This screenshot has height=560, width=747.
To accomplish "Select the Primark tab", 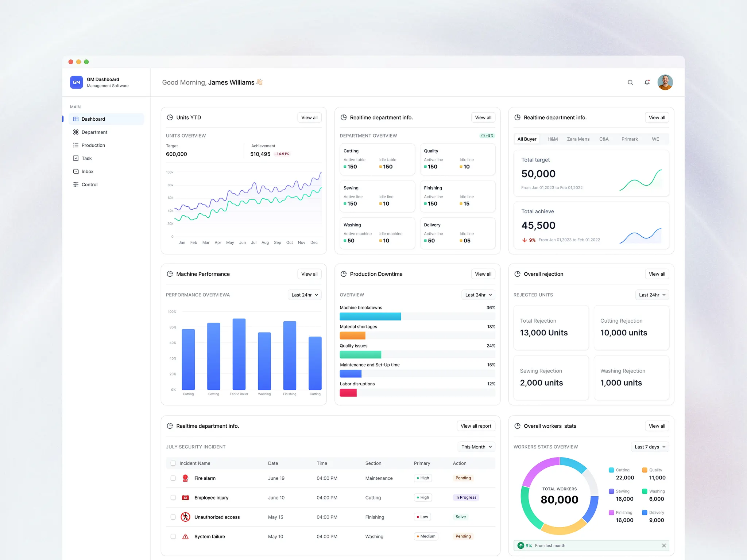I will pyautogui.click(x=630, y=139).
